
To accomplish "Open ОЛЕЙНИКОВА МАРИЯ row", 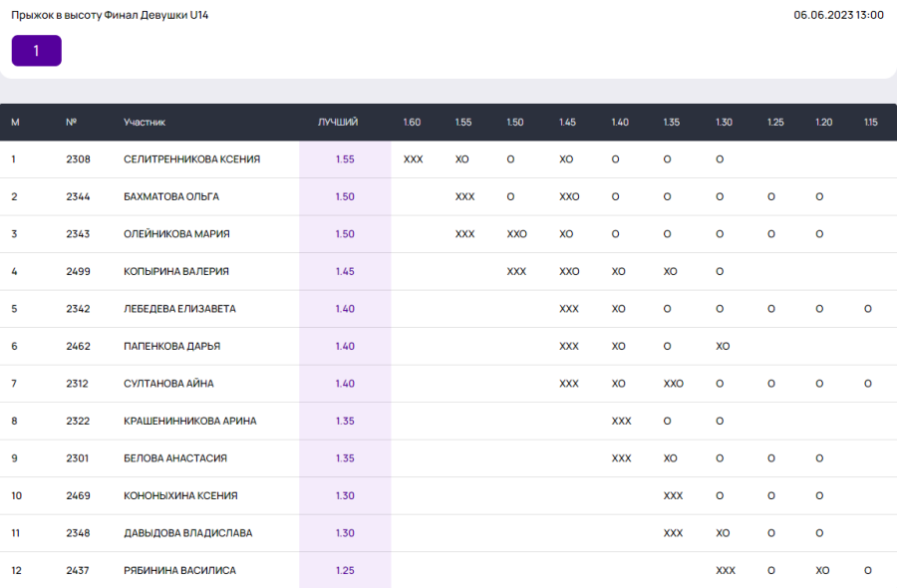I will tap(176, 234).
